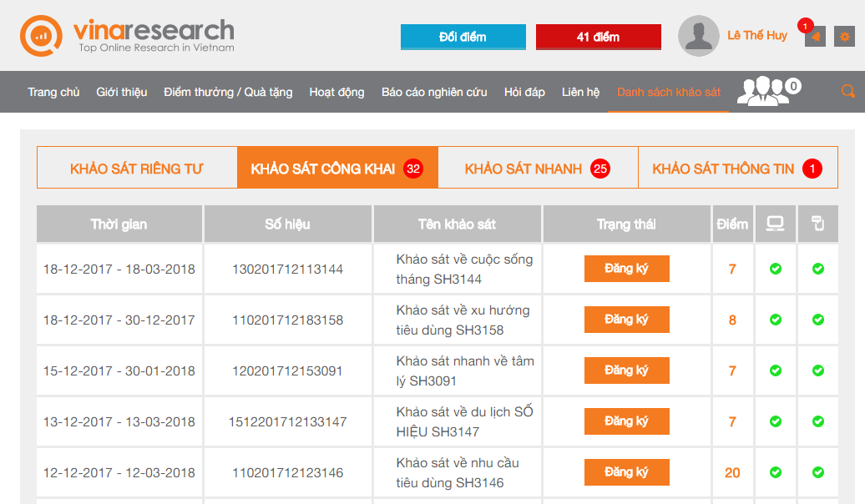Viewport: 865px width, 504px height.
Task: Go to Điểm thưởng / Quà tặng menu
Action: pyautogui.click(x=228, y=92)
